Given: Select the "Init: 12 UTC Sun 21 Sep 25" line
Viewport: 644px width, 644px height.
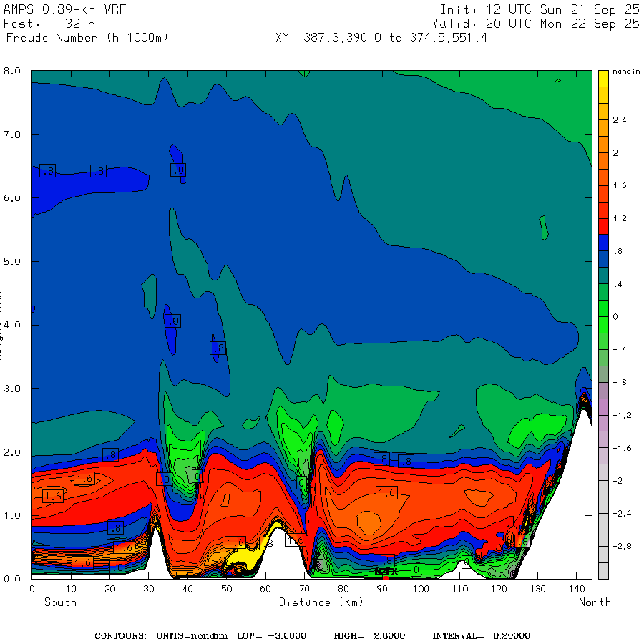Looking at the screenshot, I should [540, 9].
